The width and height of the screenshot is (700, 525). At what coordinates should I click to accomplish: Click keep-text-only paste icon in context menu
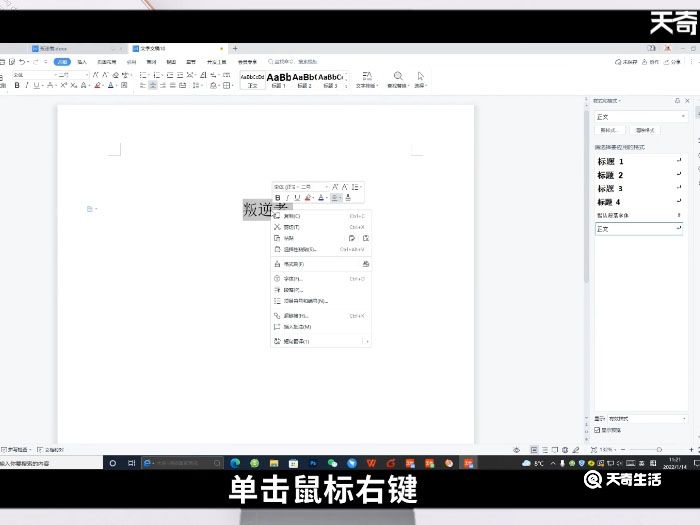click(366, 238)
